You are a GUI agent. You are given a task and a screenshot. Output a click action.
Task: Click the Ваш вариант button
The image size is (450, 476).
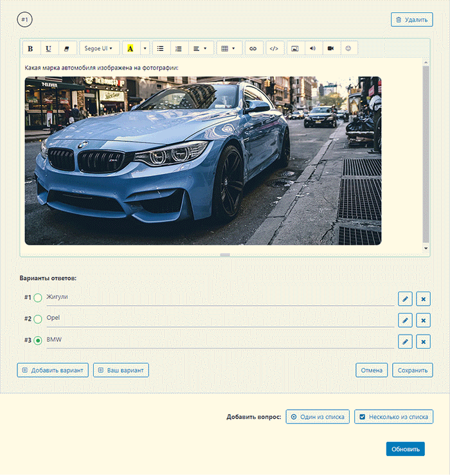click(x=121, y=371)
